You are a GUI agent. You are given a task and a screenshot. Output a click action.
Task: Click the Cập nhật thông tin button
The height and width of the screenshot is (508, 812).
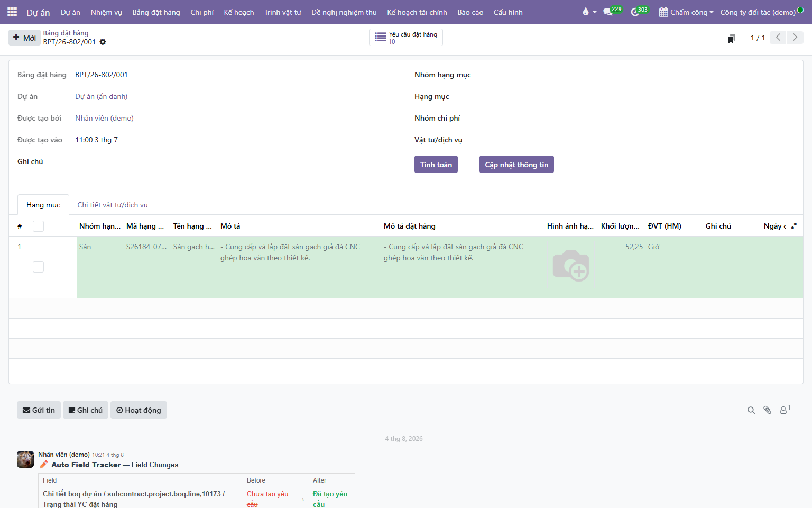[x=516, y=165]
